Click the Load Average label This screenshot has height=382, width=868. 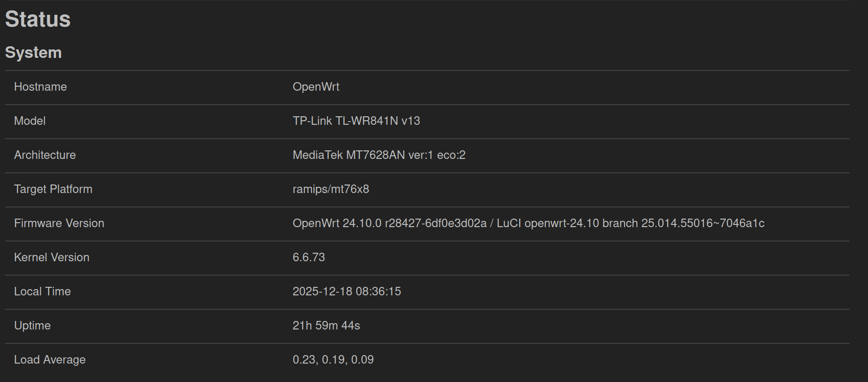tap(50, 360)
